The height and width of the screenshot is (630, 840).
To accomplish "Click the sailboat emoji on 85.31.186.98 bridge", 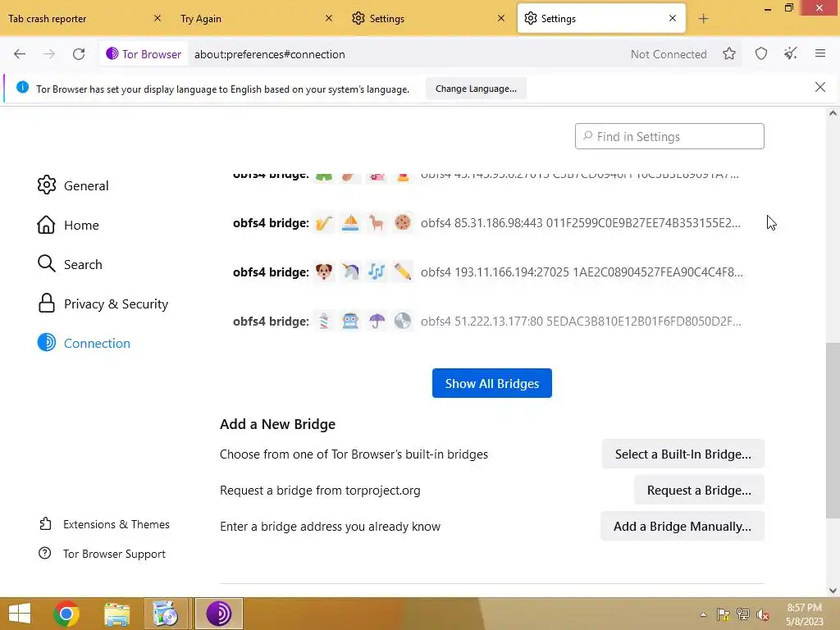I will [x=350, y=222].
